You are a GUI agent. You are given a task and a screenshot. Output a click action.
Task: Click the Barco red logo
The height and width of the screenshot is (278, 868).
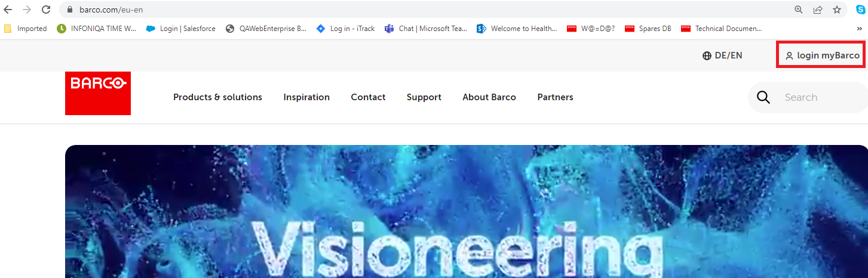[98, 93]
